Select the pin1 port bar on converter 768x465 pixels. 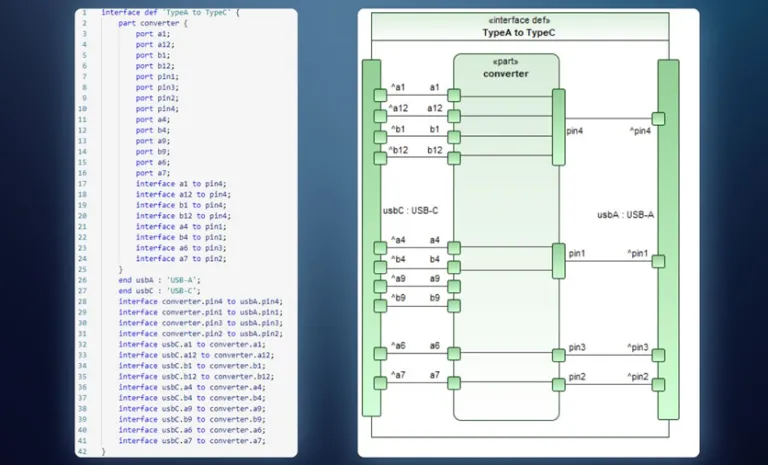pos(558,262)
